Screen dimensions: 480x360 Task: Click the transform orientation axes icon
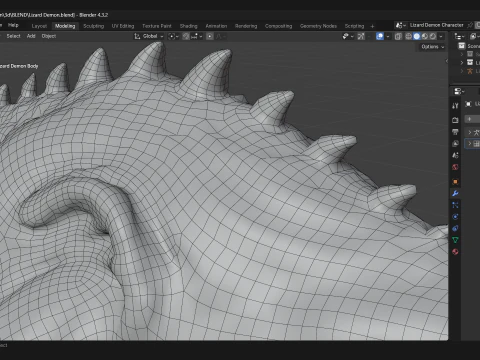coord(137,36)
